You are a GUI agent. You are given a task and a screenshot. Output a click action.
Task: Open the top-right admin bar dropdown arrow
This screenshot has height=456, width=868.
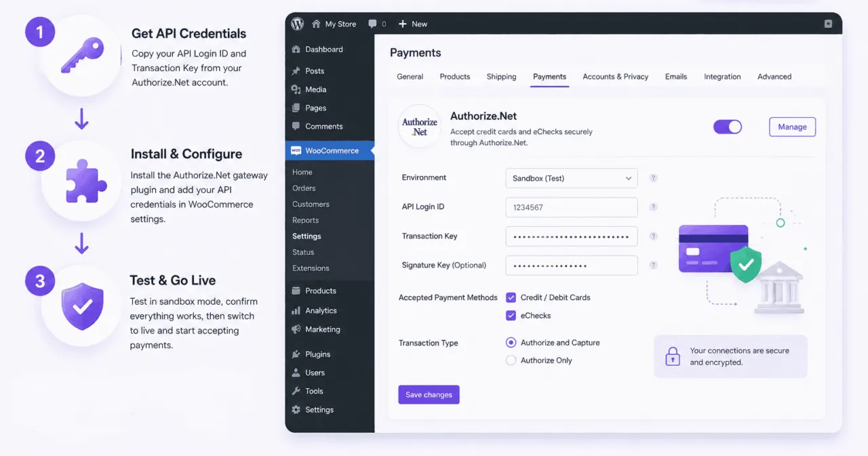[x=828, y=24]
